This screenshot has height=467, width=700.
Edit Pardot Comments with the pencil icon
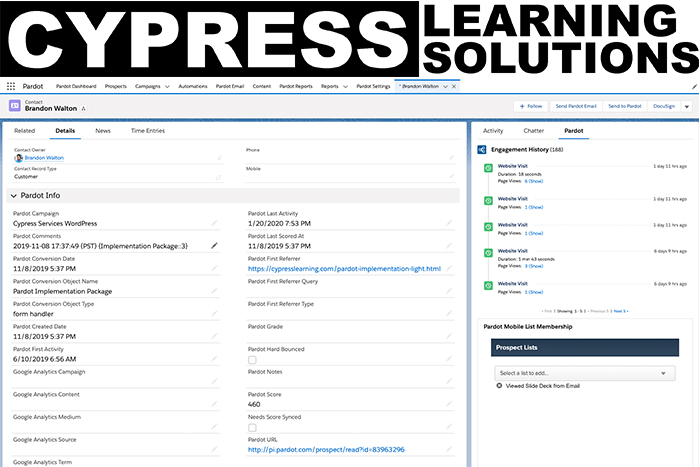click(214, 246)
